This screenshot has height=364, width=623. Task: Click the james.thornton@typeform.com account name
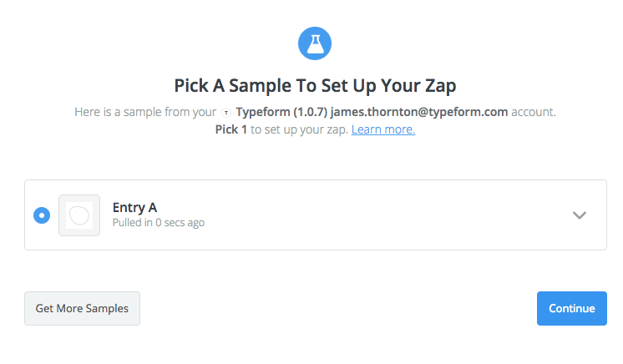tap(419, 112)
